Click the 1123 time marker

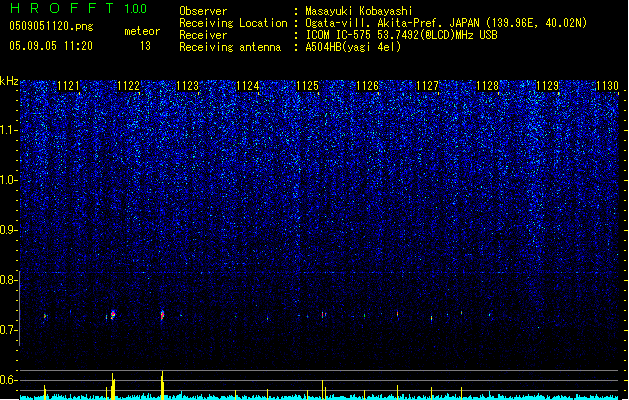click(188, 86)
